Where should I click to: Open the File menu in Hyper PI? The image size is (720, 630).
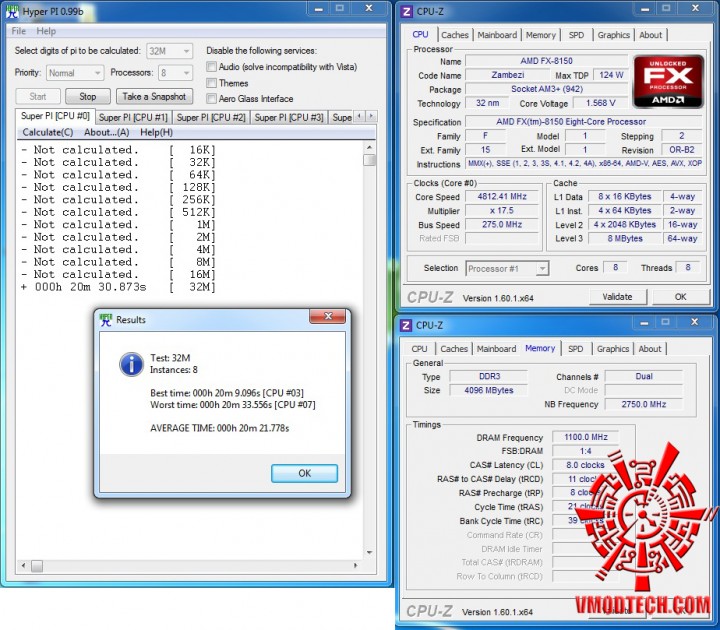pos(19,31)
